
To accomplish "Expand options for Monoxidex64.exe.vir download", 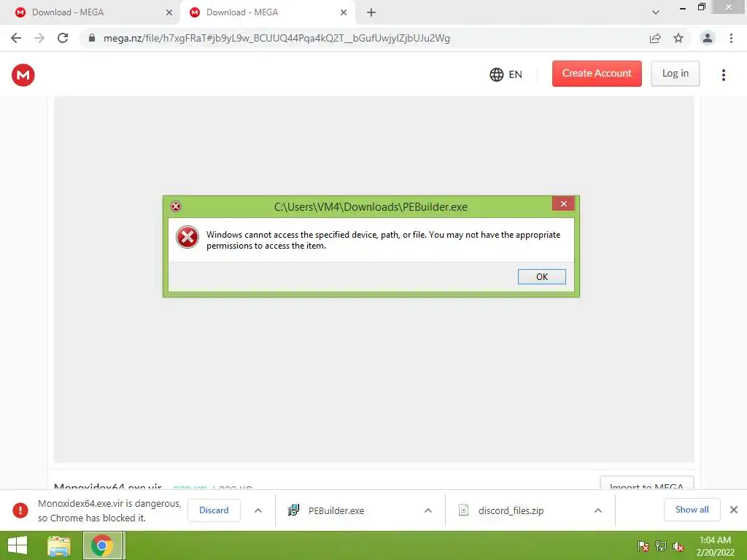I will coord(258,510).
